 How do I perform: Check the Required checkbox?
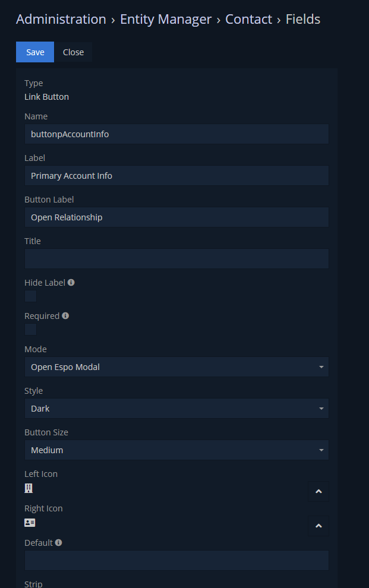pyautogui.click(x=30, y=330)
